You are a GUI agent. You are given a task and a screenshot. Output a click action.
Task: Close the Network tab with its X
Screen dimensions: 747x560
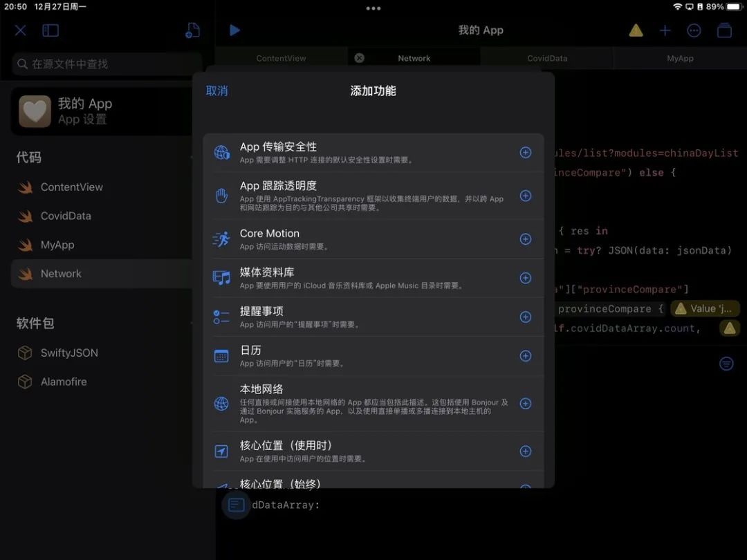[x=359, y=57]
